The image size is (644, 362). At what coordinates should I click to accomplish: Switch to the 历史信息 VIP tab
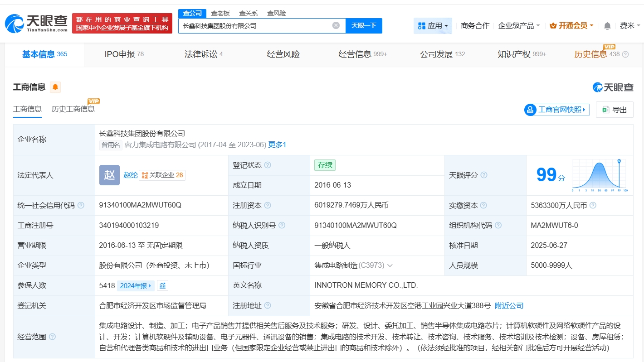596,54
